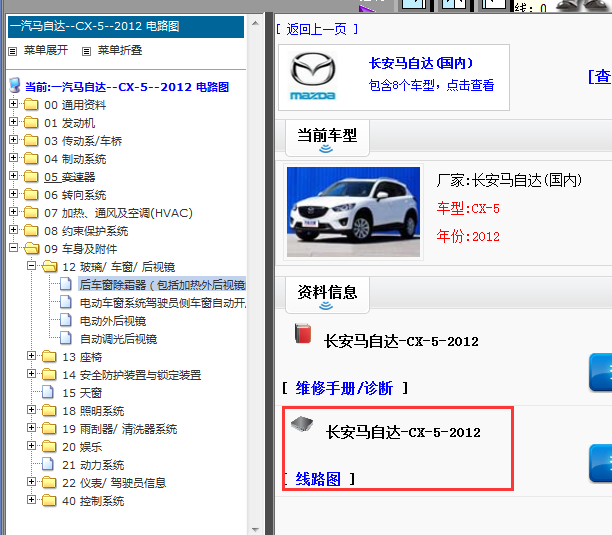The image size is (612, 535).
Task: Select the 电动外后视镜 entry
Action: (x=113, y=321)
